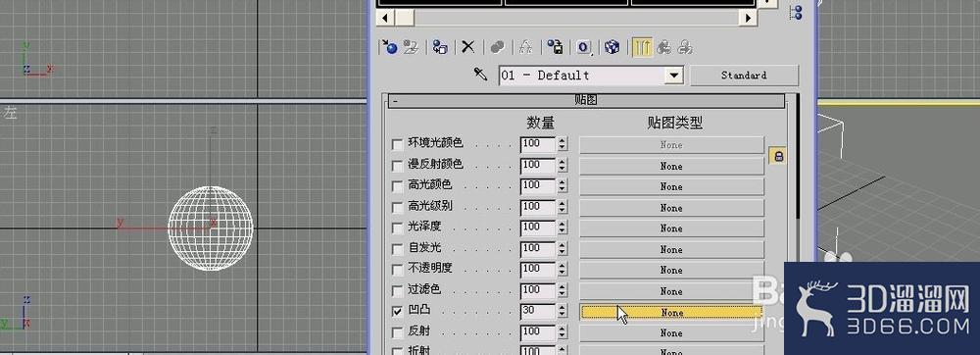Enable the 漫反射颜色 map checkbox

[397, 166]
